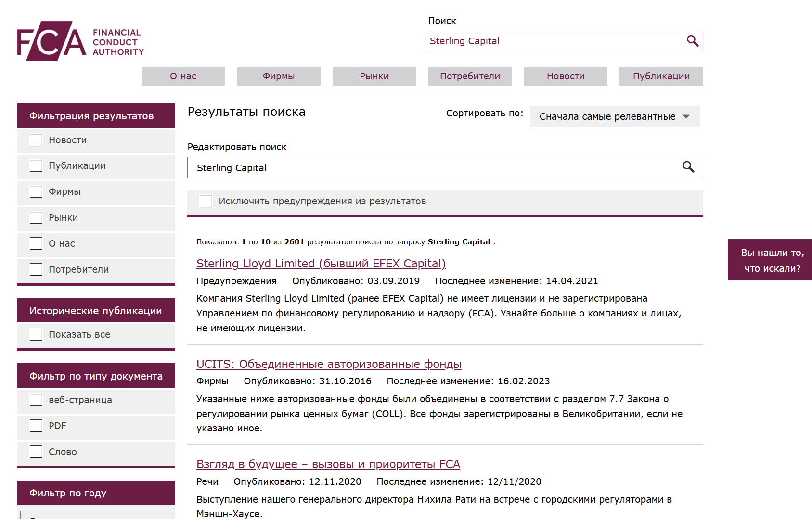The image size is (812, 519).
Task: Open the UCITS authorized funds result
Action: [x=328, y=364]
